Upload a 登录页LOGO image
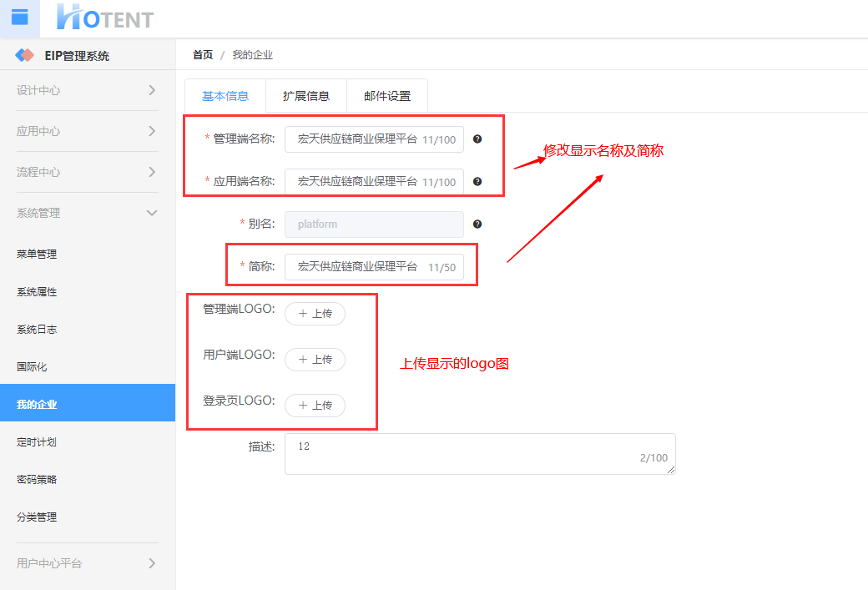 click(315, 406)
